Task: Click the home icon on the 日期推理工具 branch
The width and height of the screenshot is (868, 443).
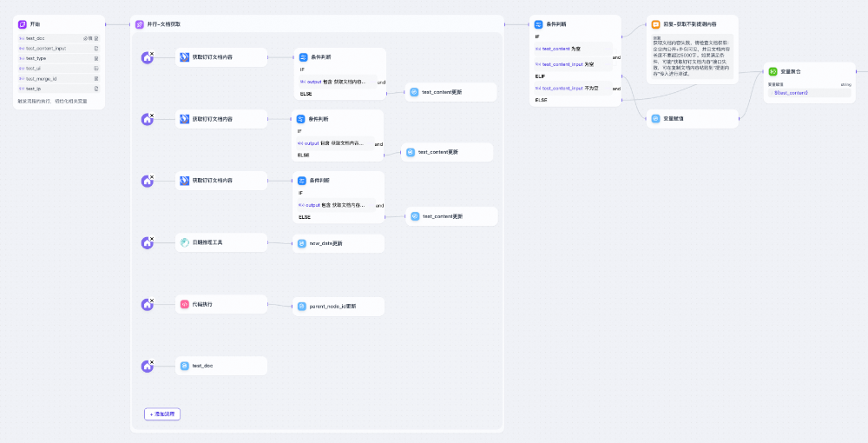Action: point(147,243)
